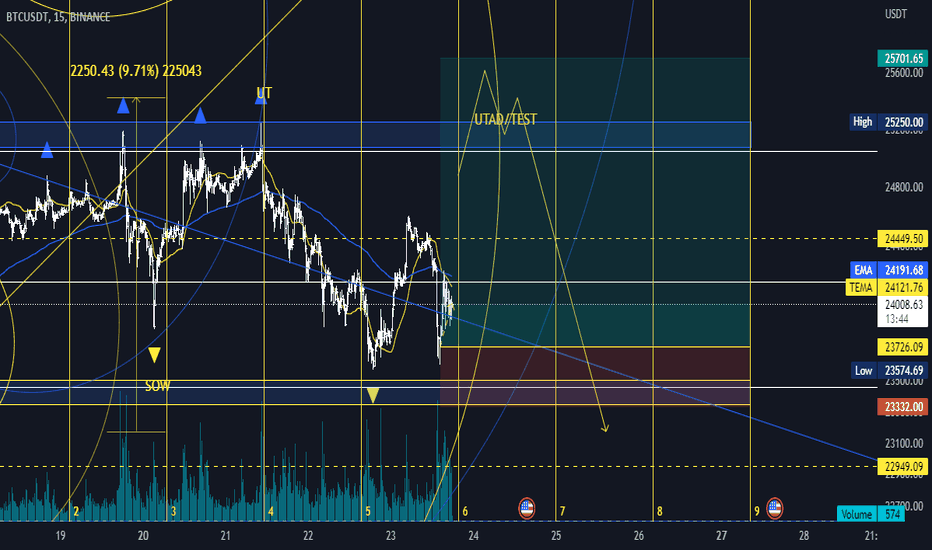Image resolution: width=932 pixels, height=550 pixels.
Task: Click the 23100.00 price axis tick
Action: (903, 443)
